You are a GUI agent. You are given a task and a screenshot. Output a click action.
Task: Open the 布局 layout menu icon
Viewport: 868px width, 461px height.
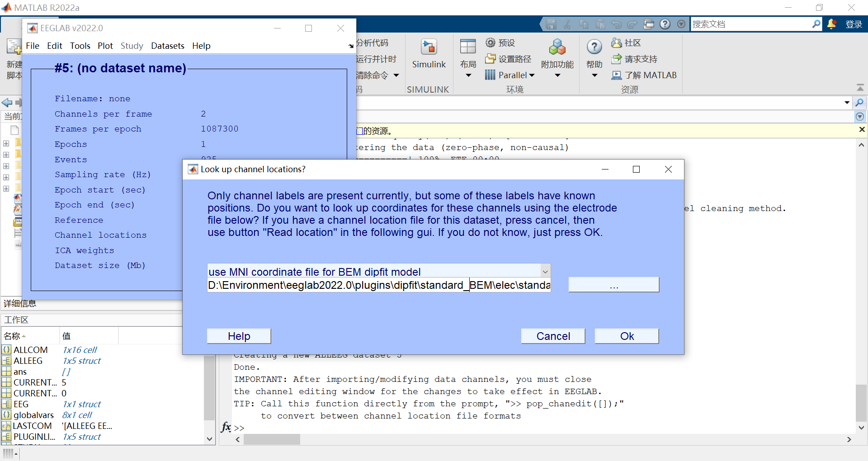tap(468, 47)
